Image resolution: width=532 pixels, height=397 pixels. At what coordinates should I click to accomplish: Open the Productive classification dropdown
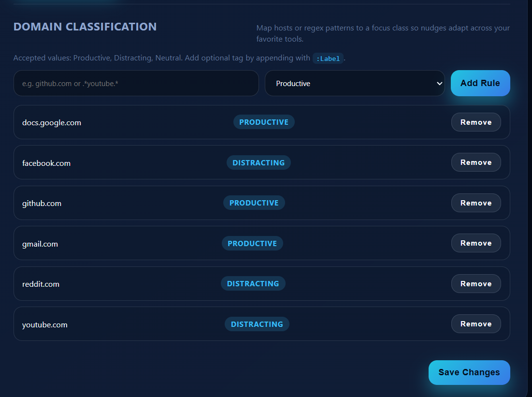tap(355, 83)
